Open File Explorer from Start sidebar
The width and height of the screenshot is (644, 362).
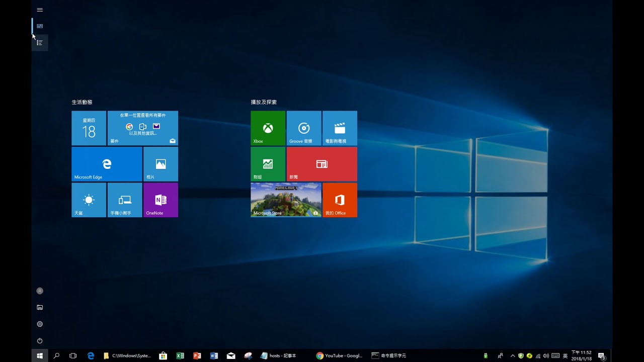pos(40,308)
